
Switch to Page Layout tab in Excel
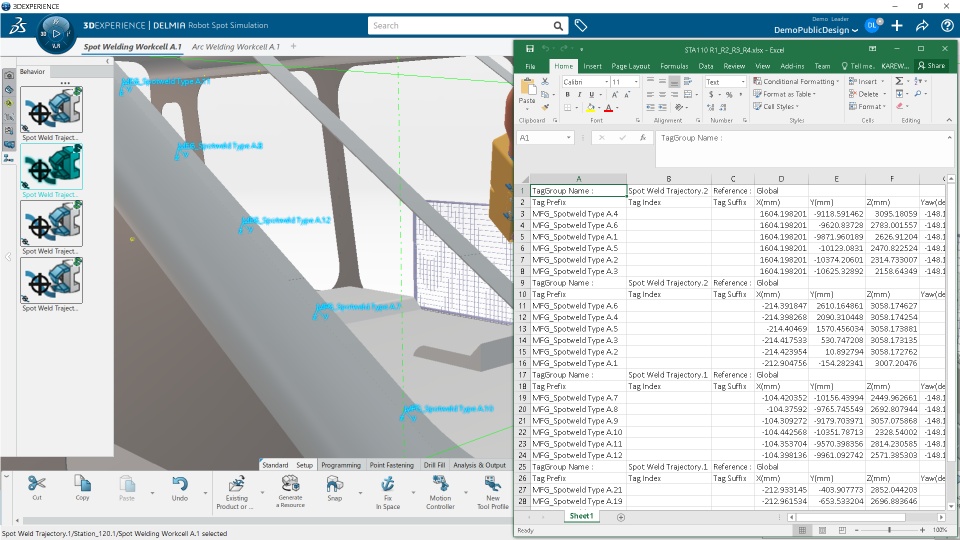(631, 66)
